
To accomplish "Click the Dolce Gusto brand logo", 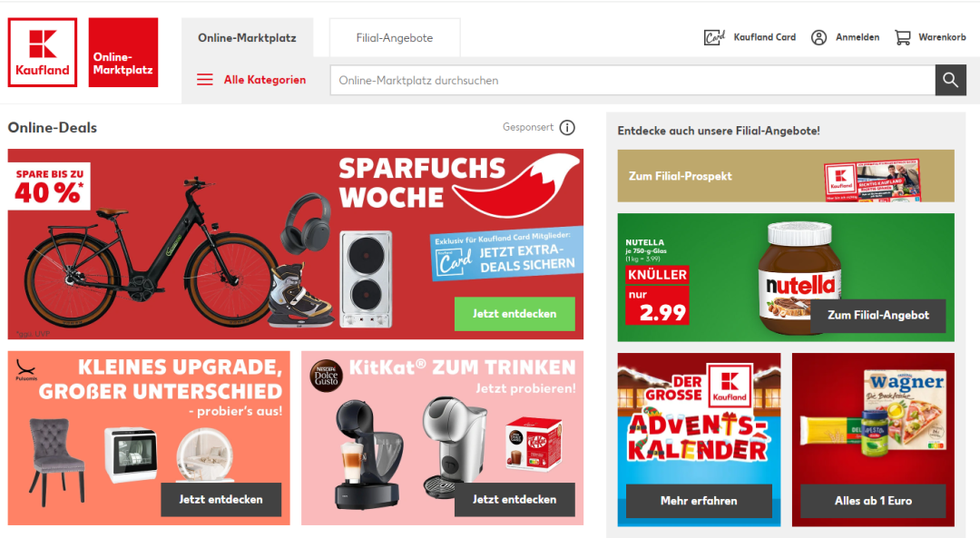I will [x=326, y=377].
